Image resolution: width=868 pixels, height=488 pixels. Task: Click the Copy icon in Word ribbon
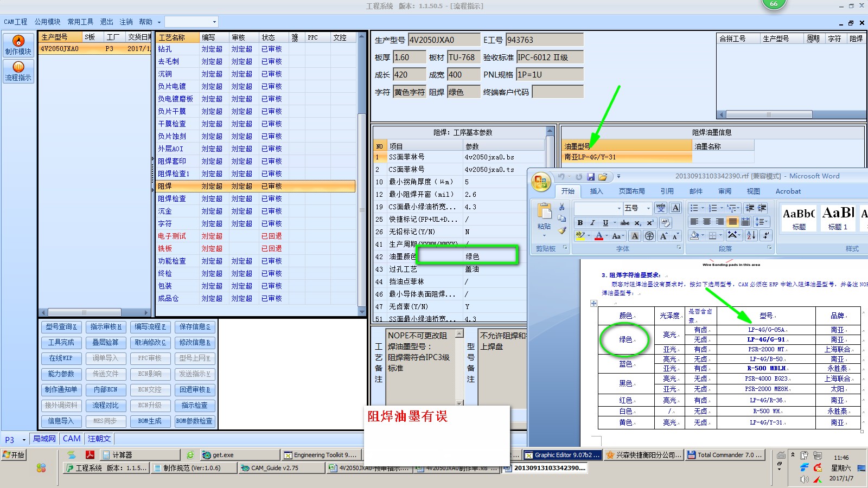[562, 219]
